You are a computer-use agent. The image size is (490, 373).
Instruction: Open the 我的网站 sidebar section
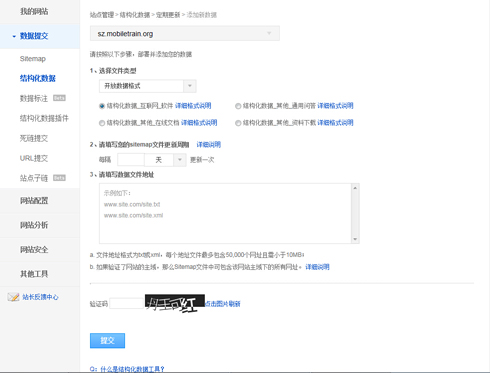tap(34, 12)
